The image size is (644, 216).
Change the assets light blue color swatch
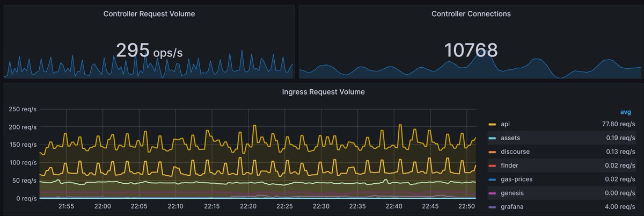[492, 138]
